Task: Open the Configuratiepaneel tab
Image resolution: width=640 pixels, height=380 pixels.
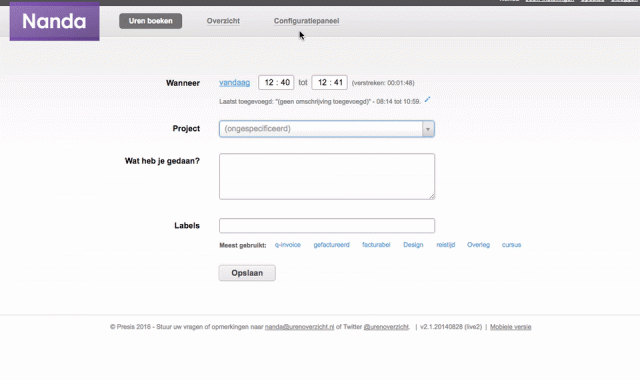Action: 307,21
